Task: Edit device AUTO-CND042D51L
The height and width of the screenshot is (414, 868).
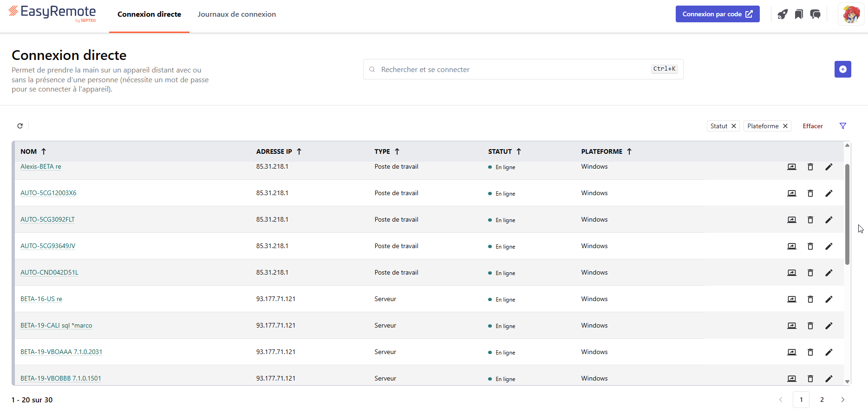Action: coord(829,273)
